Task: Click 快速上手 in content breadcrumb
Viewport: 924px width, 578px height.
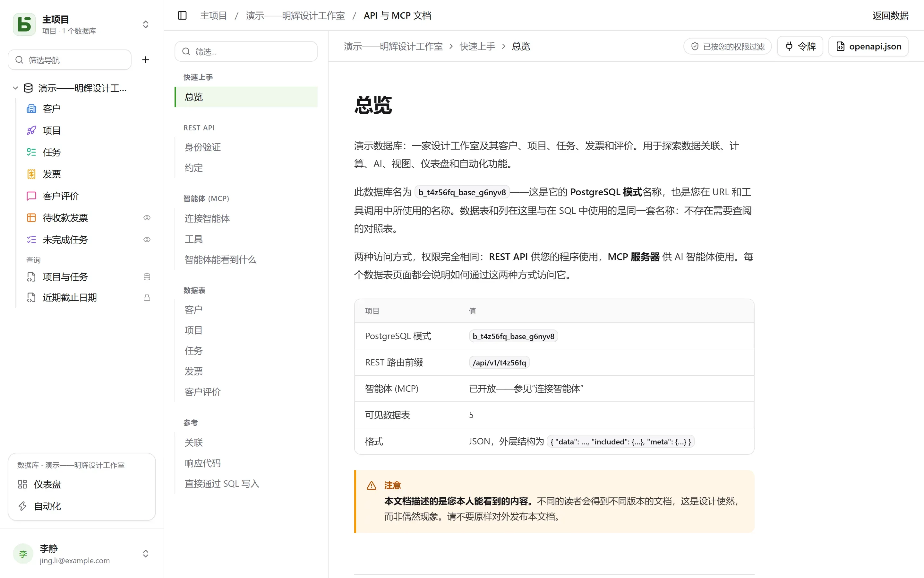Action: tap(477, 46)
